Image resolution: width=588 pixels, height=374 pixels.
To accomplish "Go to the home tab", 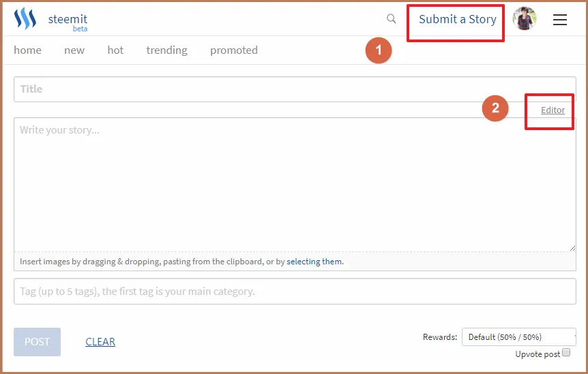I will [27, 50].
